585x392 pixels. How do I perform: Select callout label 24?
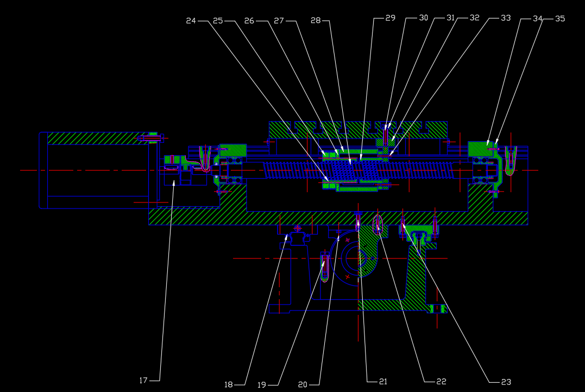(191, 21)
